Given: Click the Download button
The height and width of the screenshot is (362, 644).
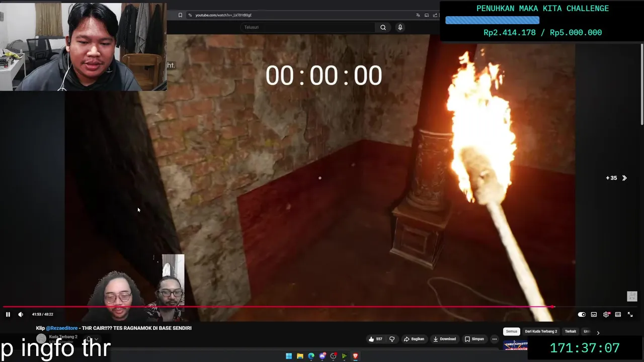Looking at the screenshot, I should 444,339.
